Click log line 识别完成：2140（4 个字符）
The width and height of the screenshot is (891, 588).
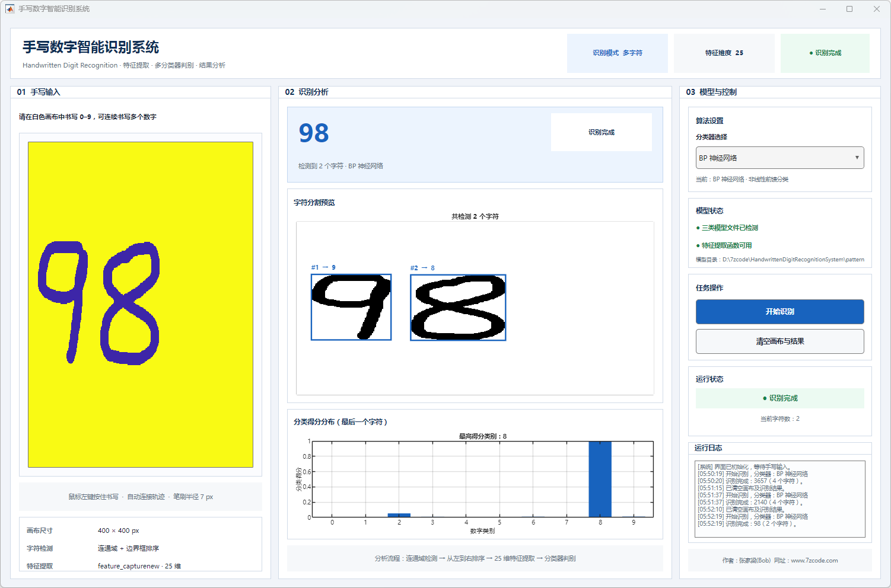pos(751,503)
